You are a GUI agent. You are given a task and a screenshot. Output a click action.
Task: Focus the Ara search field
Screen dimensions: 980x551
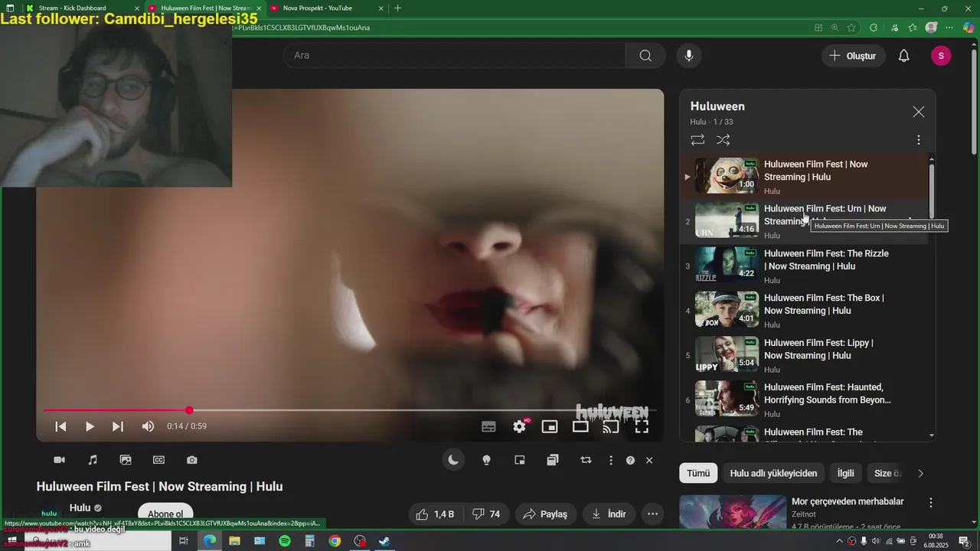point(455,55)
